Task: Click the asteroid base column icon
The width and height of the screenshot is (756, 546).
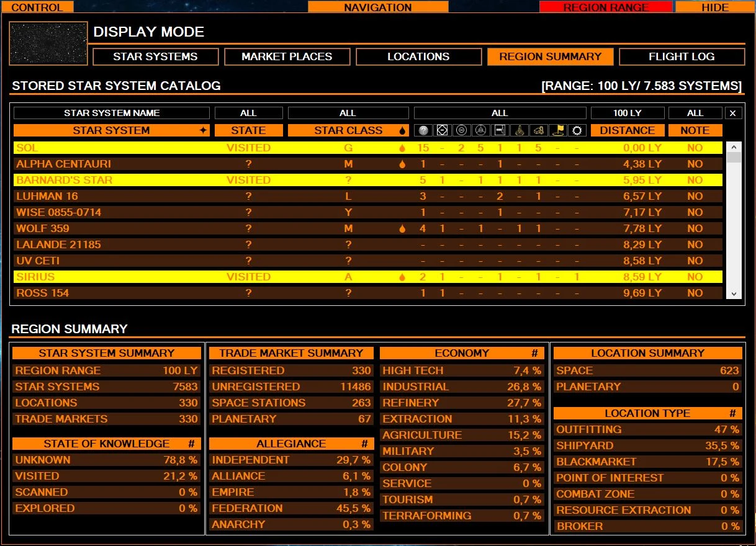Action: 539,130
